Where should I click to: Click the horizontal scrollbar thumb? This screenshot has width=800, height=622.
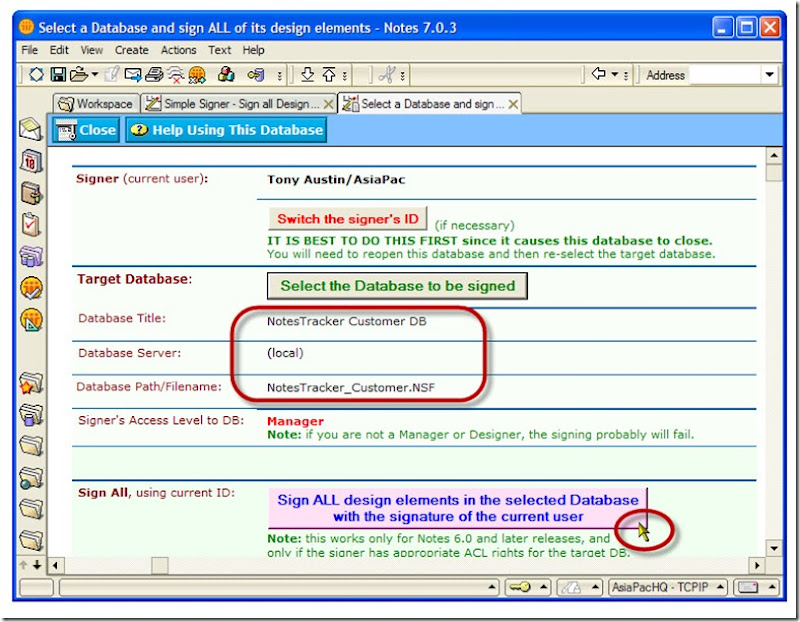160,565
